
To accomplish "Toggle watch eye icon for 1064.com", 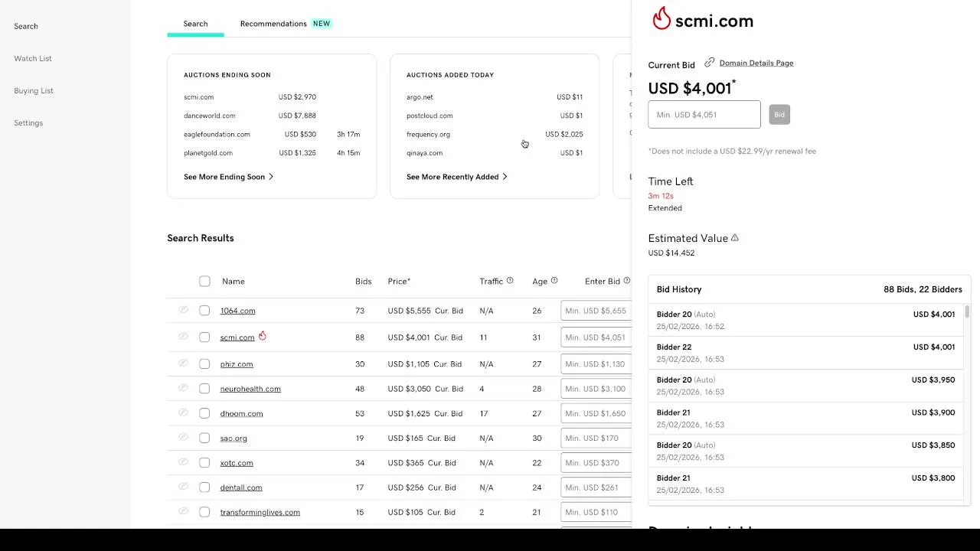I will pos(183,310).
